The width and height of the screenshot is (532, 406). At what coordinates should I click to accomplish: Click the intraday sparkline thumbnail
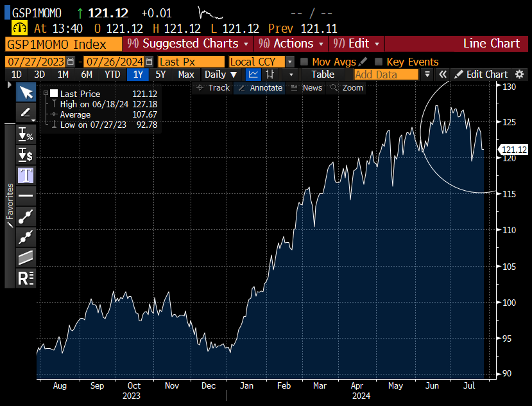point(210,13)
